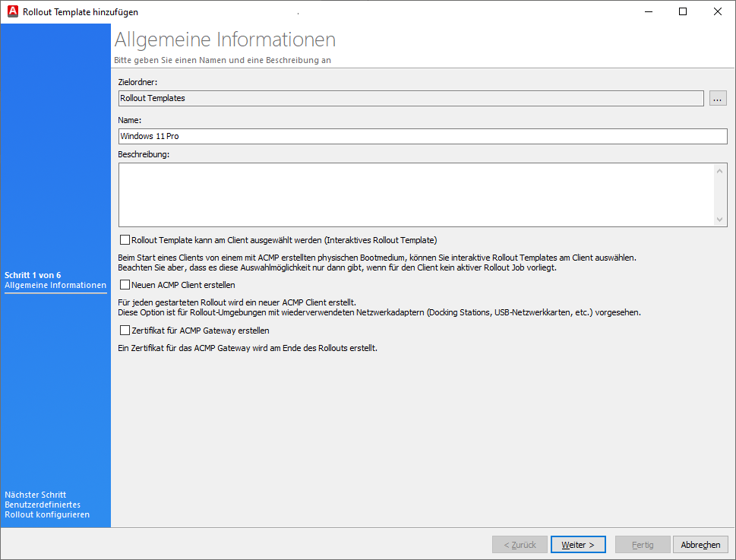Image resolution: width=736 pixels, height=560 pixels.
Task: Click the browse "..." button beside Zielordner
Action: (x=717, y=97)
